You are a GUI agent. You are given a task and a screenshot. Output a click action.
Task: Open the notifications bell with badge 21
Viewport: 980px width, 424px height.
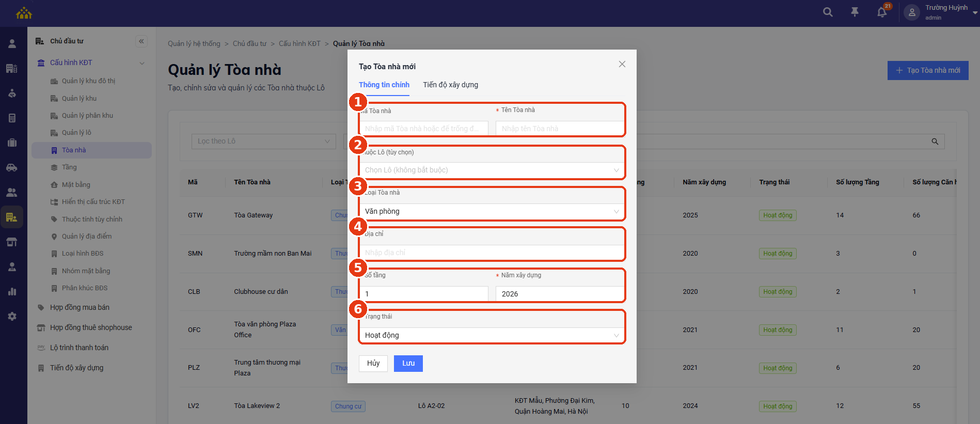882,12
